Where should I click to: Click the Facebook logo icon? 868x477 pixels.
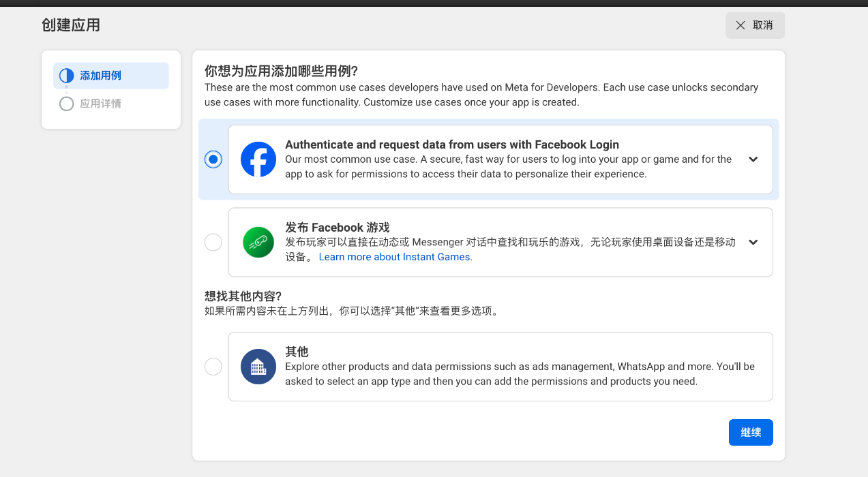(x=258, y=159)
